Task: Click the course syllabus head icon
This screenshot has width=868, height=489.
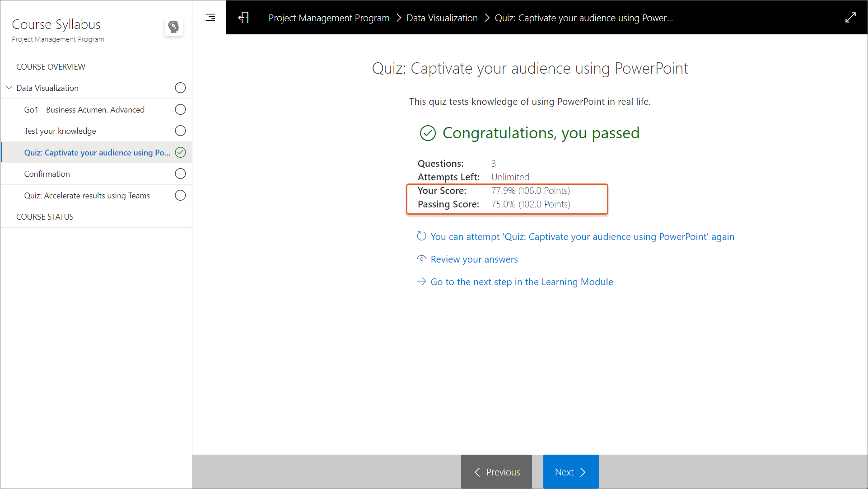Action: [x=173, y=27]
